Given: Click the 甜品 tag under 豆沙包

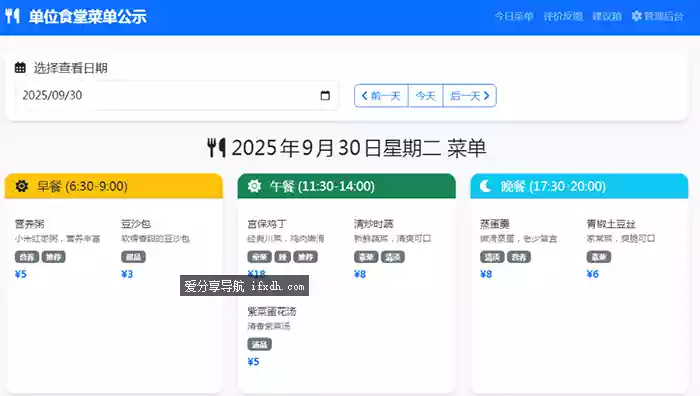Looking at the screenshot, I should [x=133, y=257].
